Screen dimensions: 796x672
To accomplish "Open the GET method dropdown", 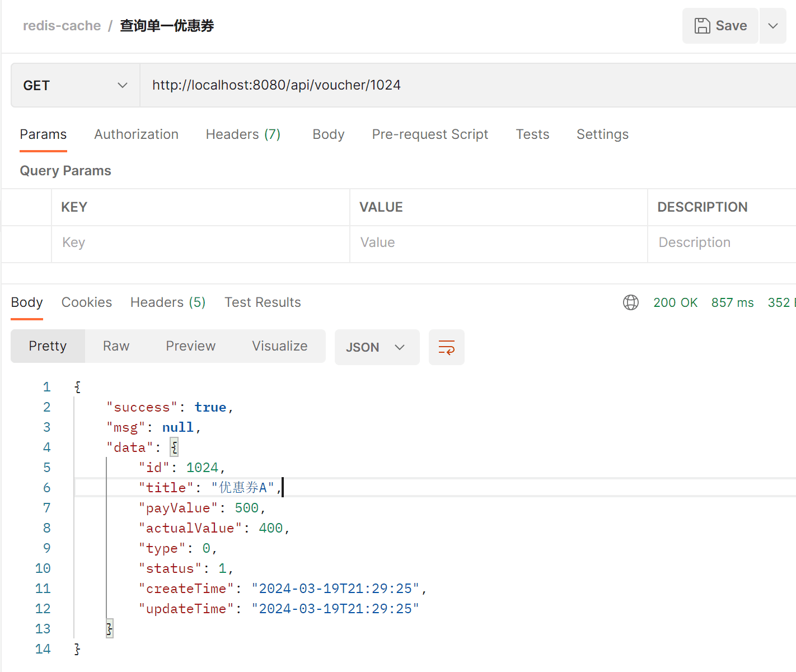I will click(x=76, y=85).
